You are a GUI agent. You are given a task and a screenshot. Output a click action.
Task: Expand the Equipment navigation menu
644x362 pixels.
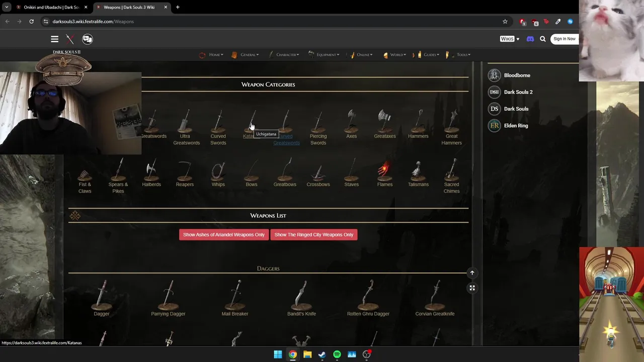(324, 55)
